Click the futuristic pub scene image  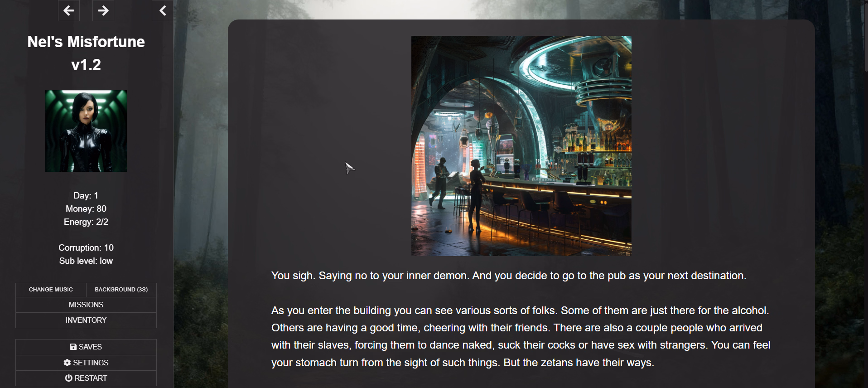tap(521, 146)
